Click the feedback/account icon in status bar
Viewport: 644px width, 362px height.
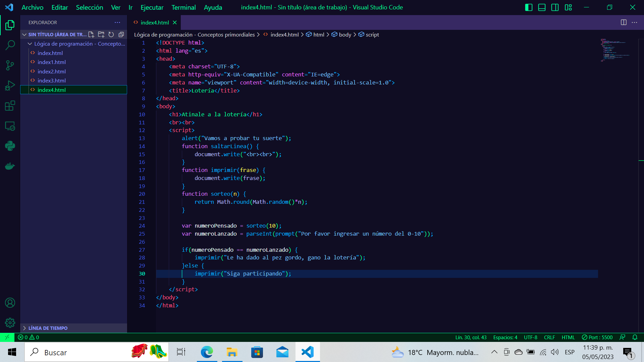[622, 337]
